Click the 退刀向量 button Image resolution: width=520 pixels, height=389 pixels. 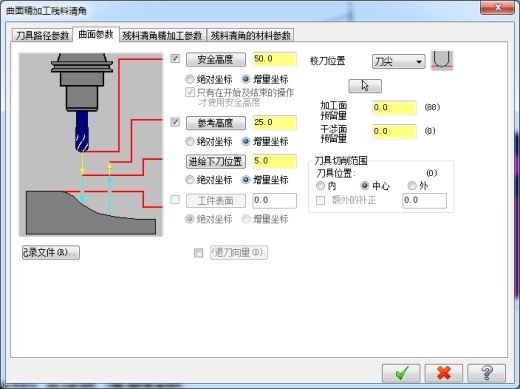[x=239, y=253]
